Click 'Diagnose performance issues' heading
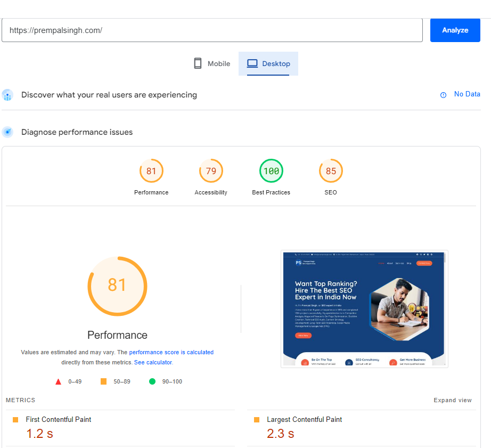This screenshot has width=491, height=448. [x=77, y=132]
